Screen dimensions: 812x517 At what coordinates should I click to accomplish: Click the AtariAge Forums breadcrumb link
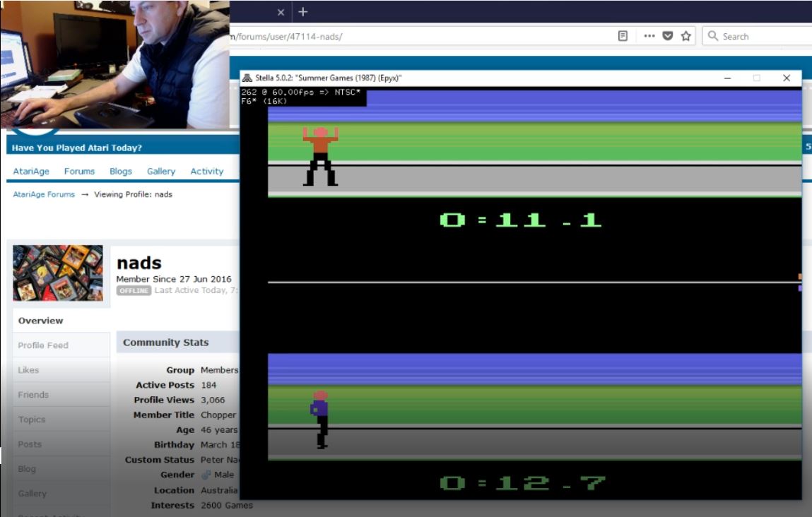pyautogui.click(x=44, y=194)
